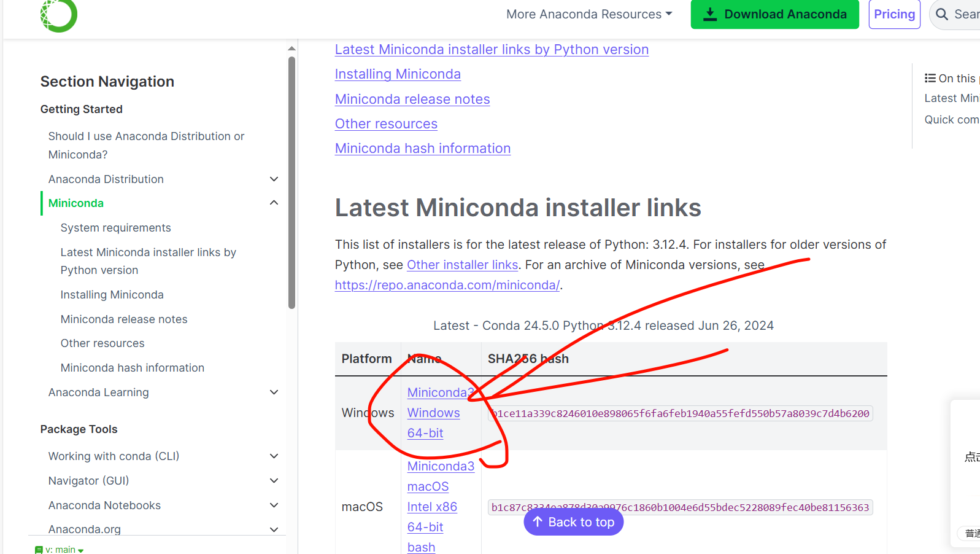
Task: Open More Anaconda Resources dropdown
Action: (589, 14)
